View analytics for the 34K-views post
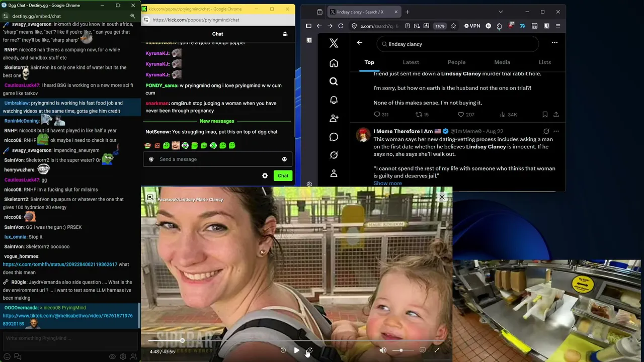The height and width of the screenshot is (362, 644). tap(508, 115)
